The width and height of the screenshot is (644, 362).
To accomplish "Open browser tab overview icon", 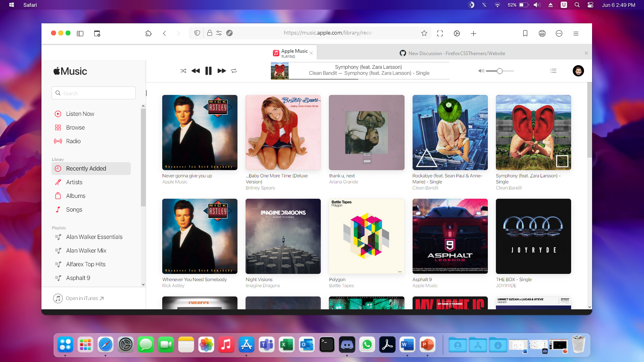I will pos(97,33).
